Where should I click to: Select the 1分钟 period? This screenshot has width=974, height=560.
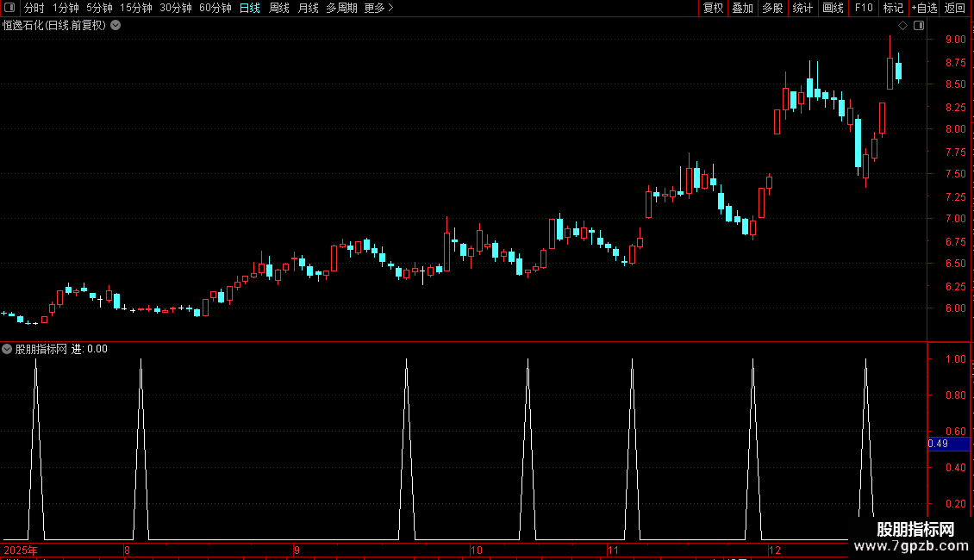click(x=66, y=8)
